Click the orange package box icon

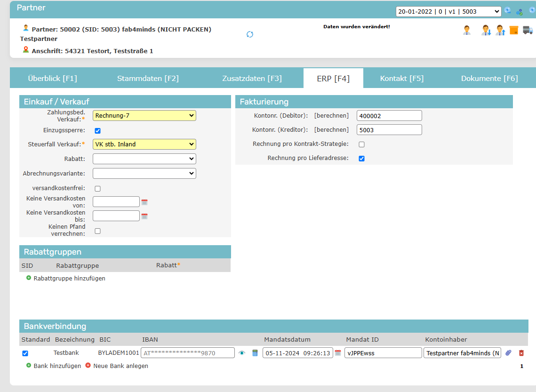pos(514,31)
